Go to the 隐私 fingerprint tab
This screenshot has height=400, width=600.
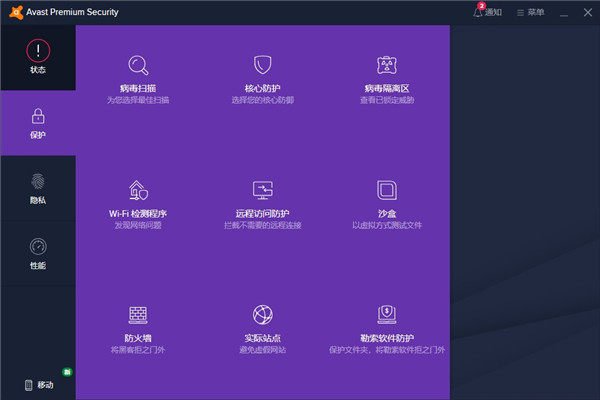pos(38,188)
